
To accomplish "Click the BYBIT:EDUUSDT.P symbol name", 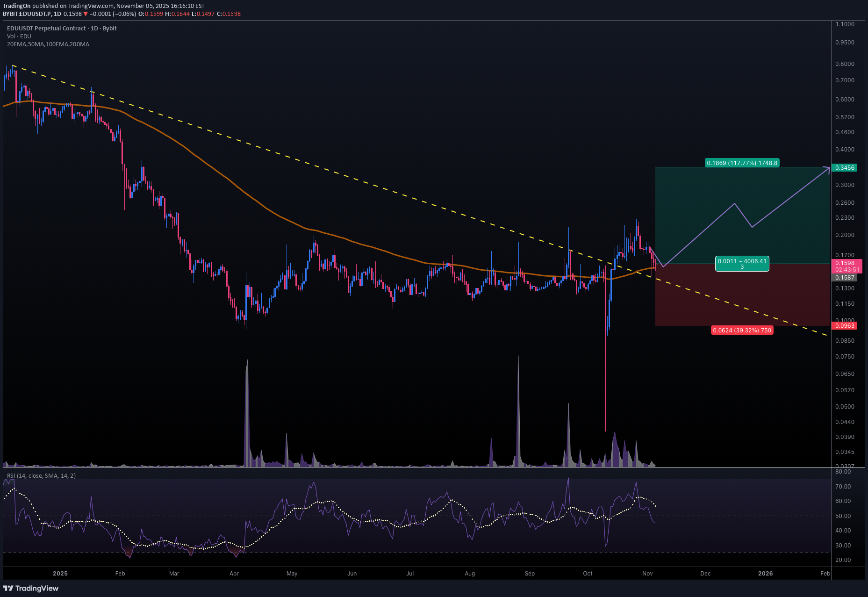I will [28, 14].
